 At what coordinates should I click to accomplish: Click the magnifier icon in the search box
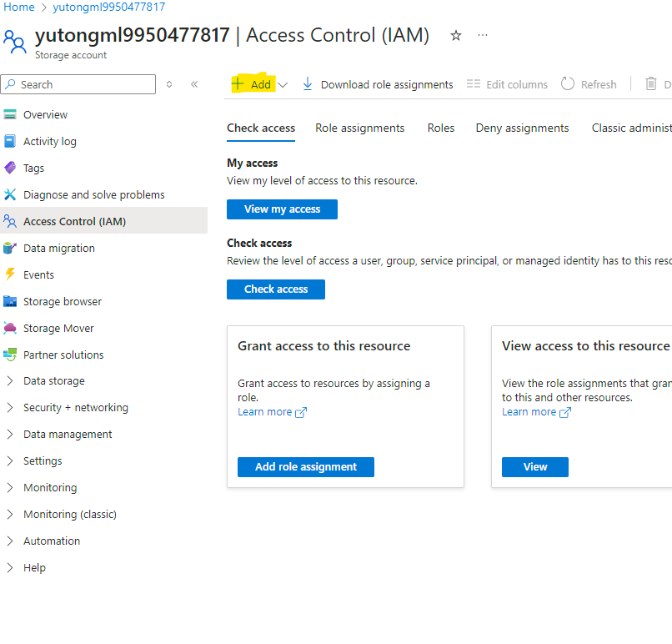(x=10, y=84)
